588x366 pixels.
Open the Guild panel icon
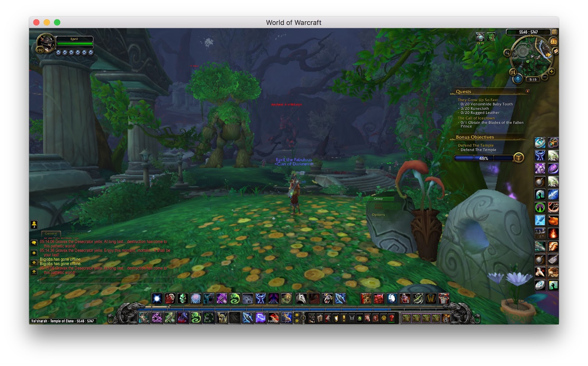point(352,318)
